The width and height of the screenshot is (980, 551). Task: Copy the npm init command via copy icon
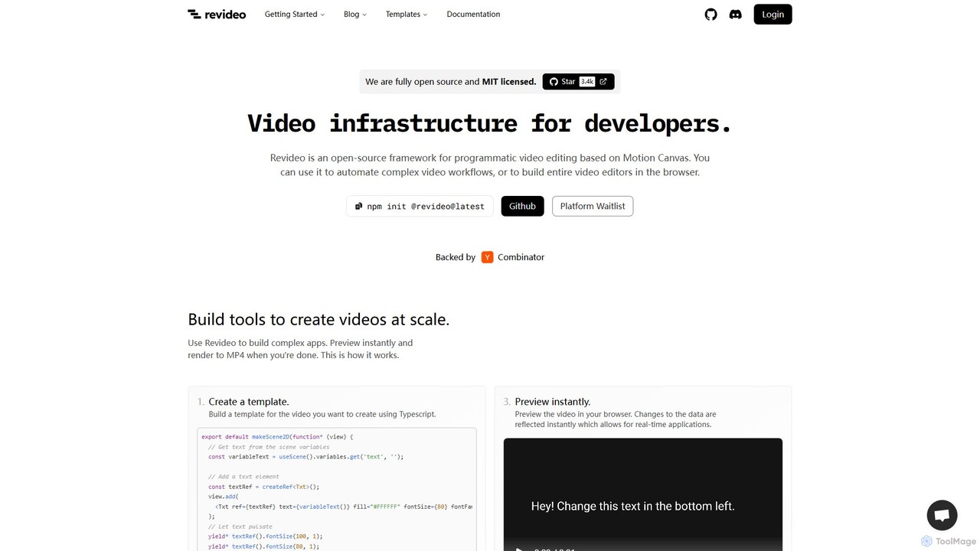click(x=359, y=206)
